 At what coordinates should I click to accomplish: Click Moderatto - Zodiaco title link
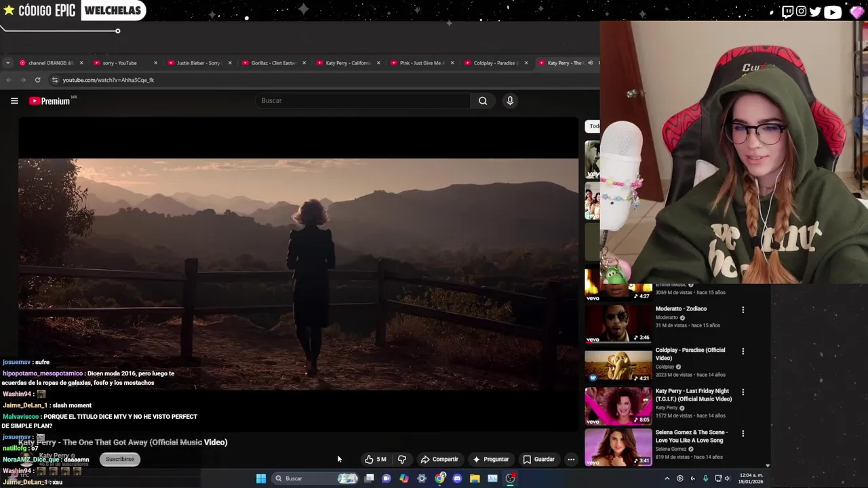681,309
